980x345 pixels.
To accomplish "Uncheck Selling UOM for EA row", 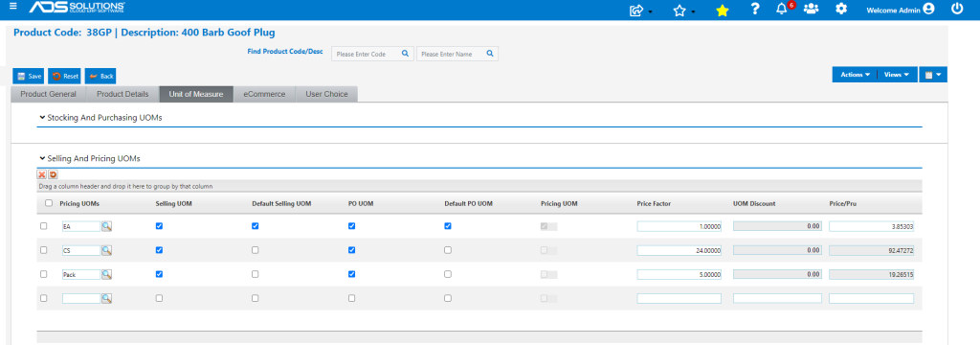I will coord(159,226).
